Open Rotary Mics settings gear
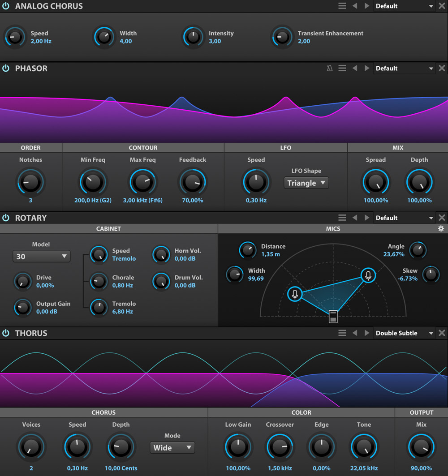Screen dimensions: 448x476 (x=441, y=228)
